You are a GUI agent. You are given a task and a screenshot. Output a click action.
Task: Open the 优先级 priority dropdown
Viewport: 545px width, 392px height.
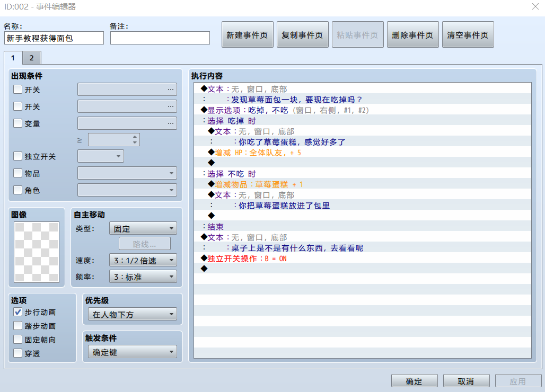(133, 314)
